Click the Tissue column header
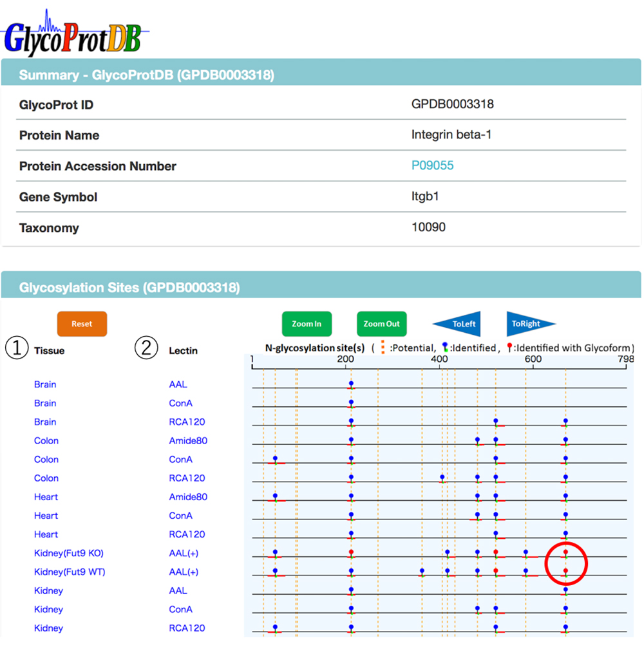Image resolution: width=644 pixels, height=656 pixels. [x=50, y=351]
